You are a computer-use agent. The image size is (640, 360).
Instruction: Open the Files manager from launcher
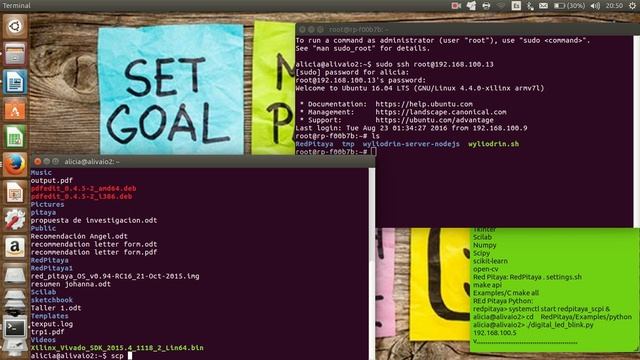coord(15,54)
